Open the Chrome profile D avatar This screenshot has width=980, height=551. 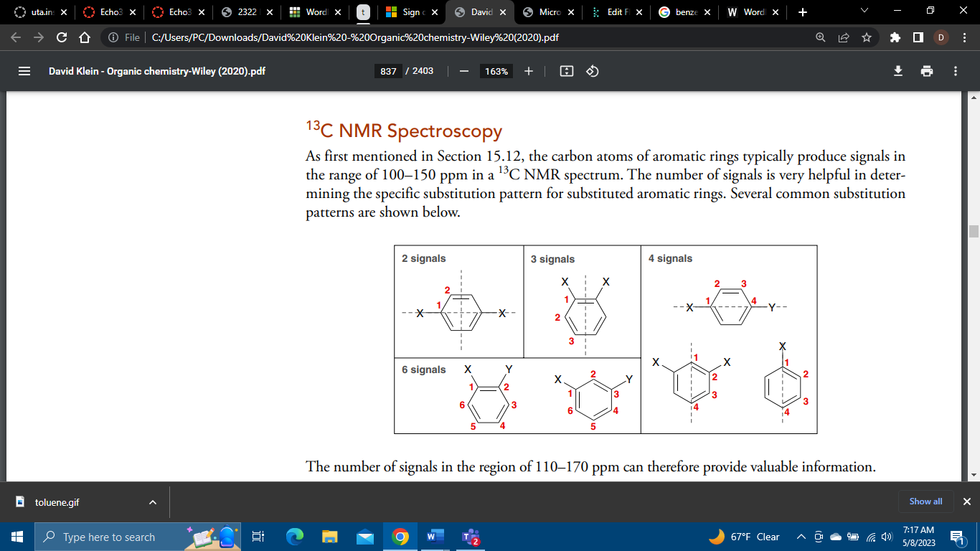941,37
